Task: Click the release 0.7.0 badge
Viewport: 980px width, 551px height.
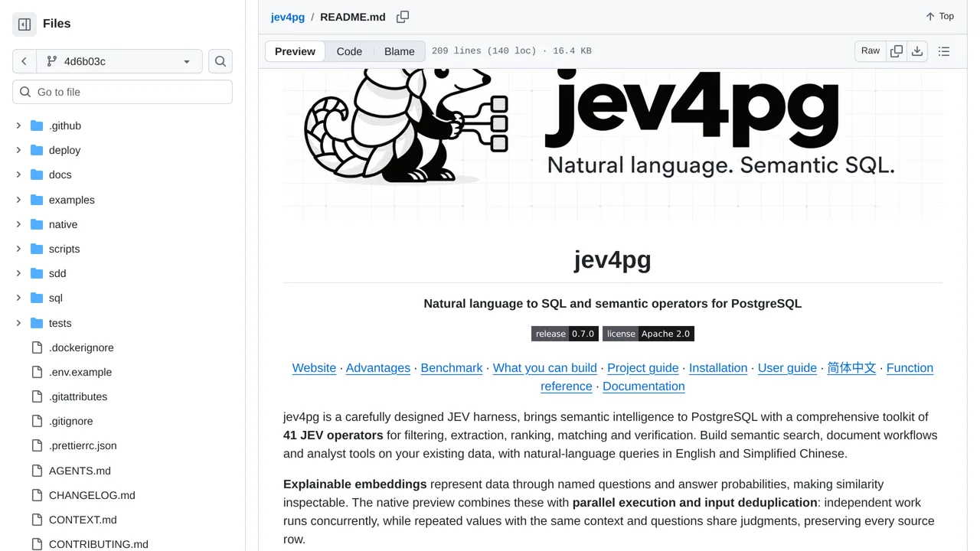Action: coord(565,334)
